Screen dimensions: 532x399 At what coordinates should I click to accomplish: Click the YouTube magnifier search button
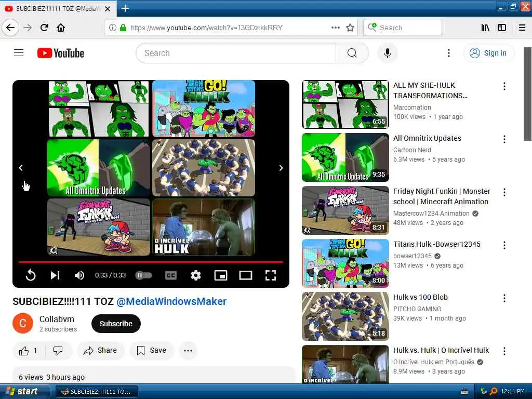(x=352, y=53)
